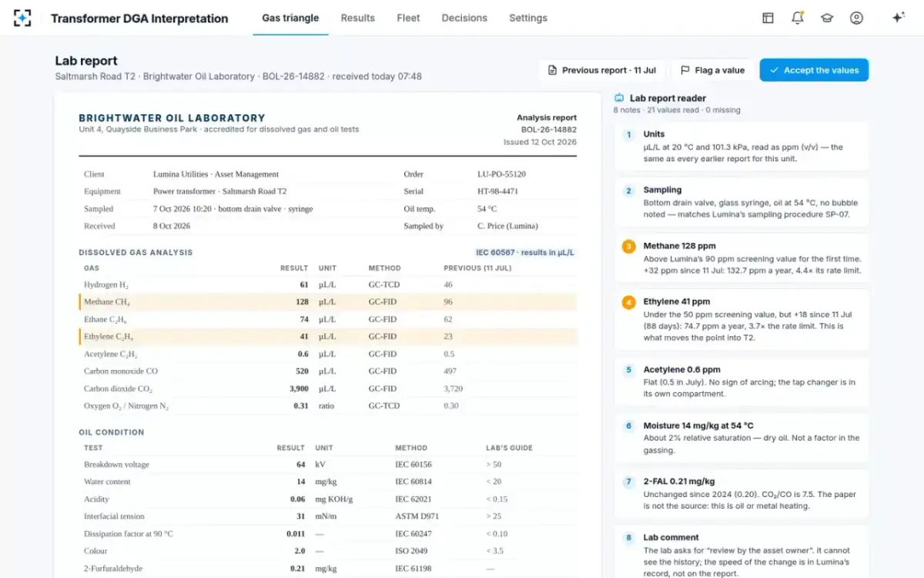
Task: Open the graduation cap learning icon
Action: coord(827,18)
